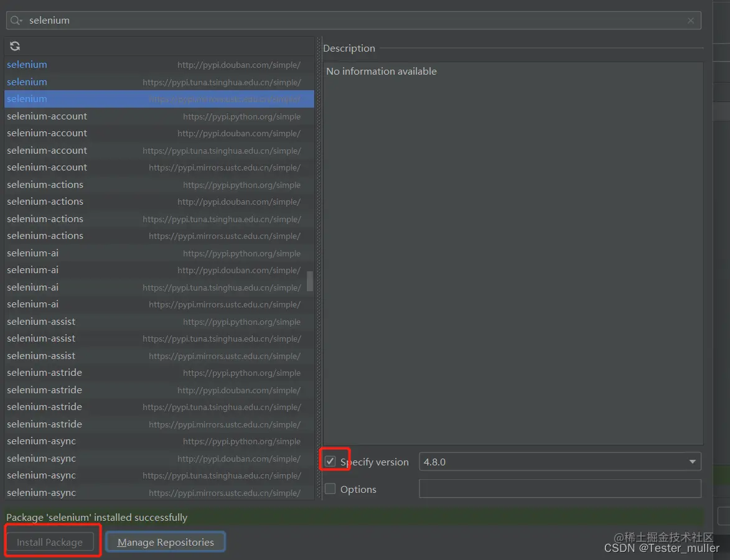
Task: Select selenium-astride from pypi.mirrors.ustc.edu.cn
Action: pyautogui.click(x=159, y=424)
